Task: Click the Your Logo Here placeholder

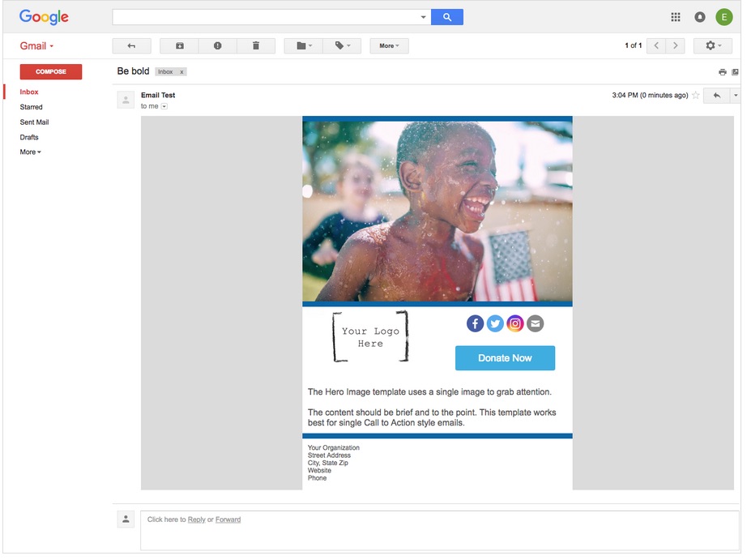Action: (370, 337)
